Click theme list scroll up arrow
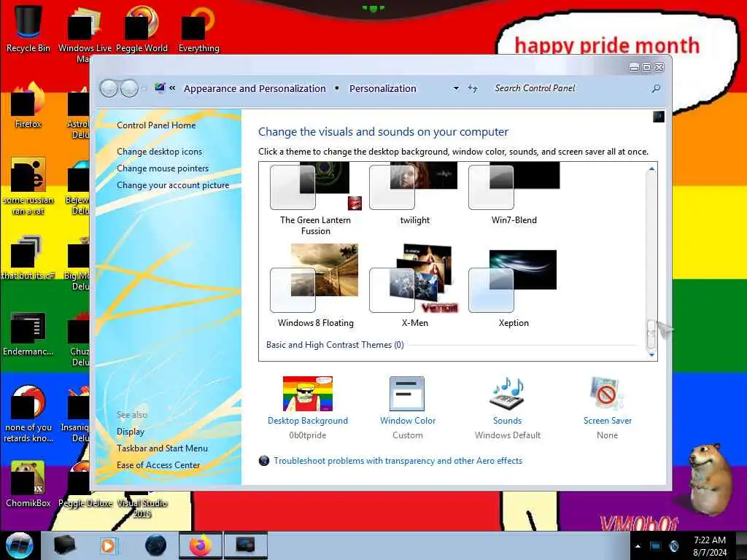 click(651, 168)
